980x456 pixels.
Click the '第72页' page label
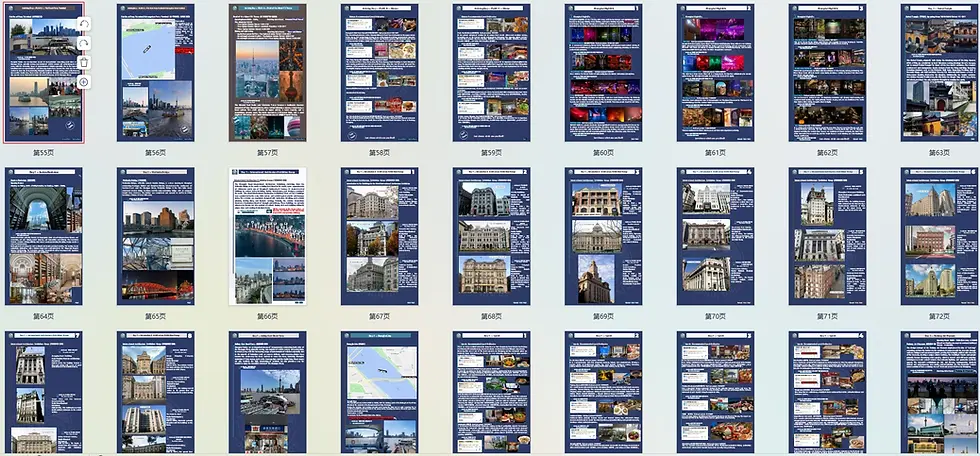[x=939, y=316]
